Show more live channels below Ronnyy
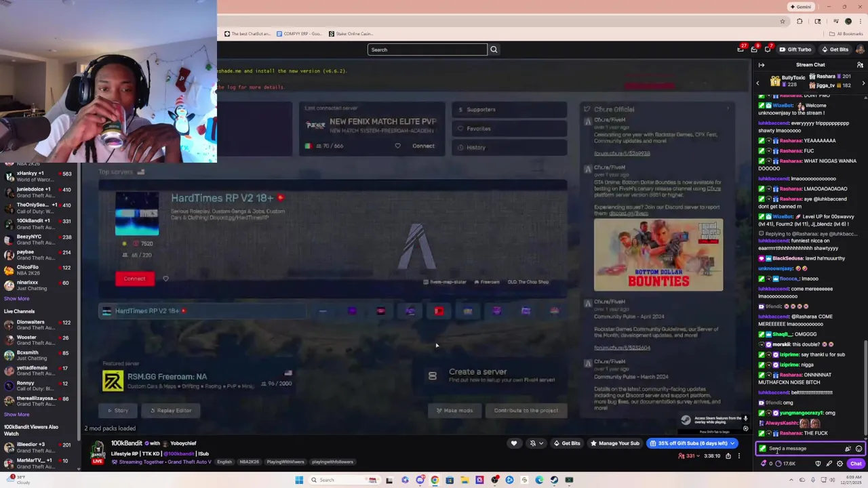 tap(16, 414)
